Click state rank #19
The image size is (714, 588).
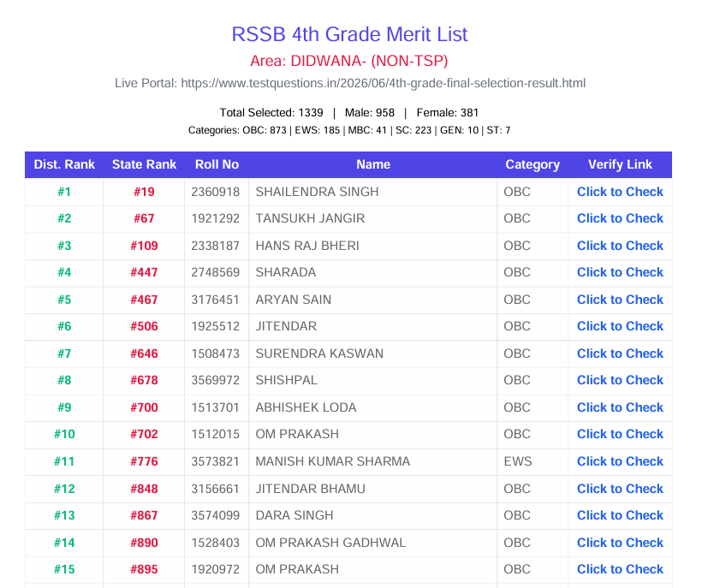[x=144, y=192]
